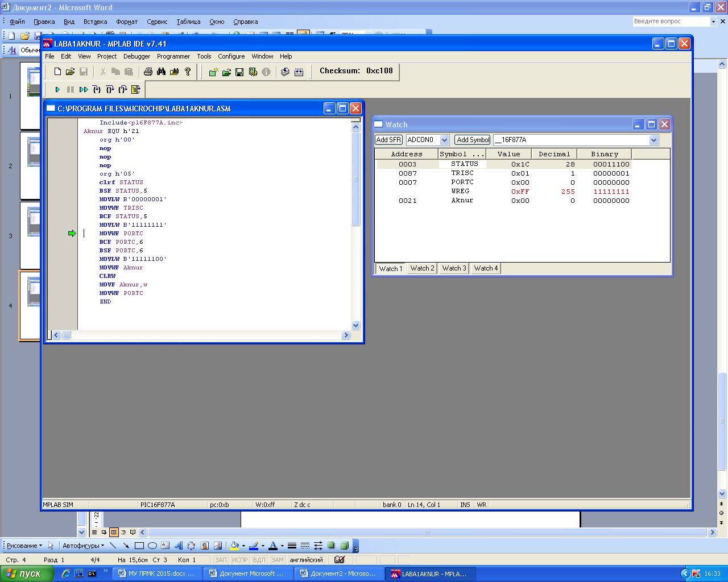Image resolution: width=728 pixels, height=582 pixels.
Task: Open the Рисование drawing menu dropdown
Action: point(24,546)
